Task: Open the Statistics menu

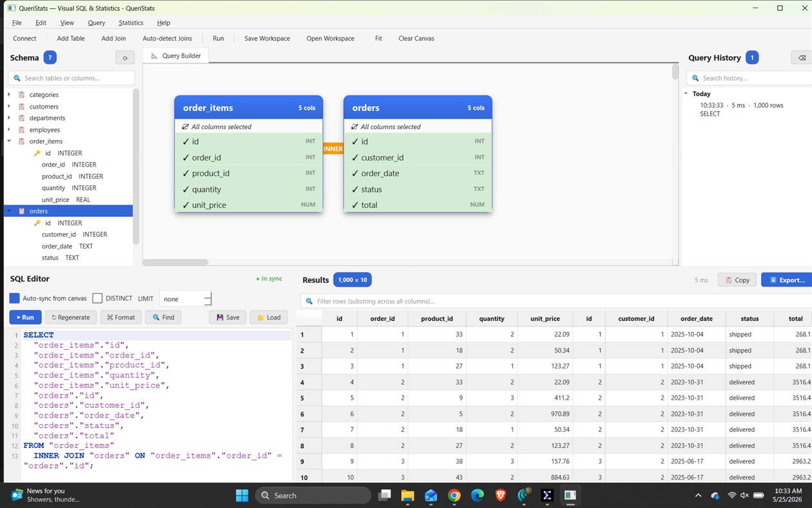Action: [131, 23]
